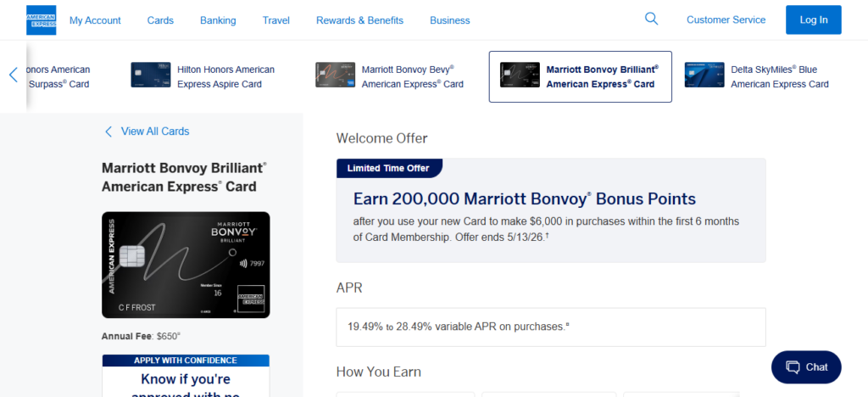The image size is (868, 397).
Task: Open the Travel menu
Action: tap(276, 20)
